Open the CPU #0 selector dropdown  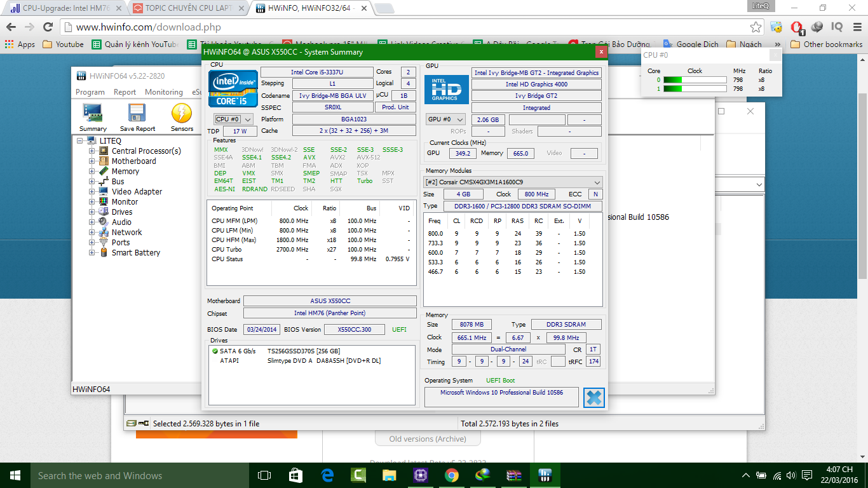233,119
